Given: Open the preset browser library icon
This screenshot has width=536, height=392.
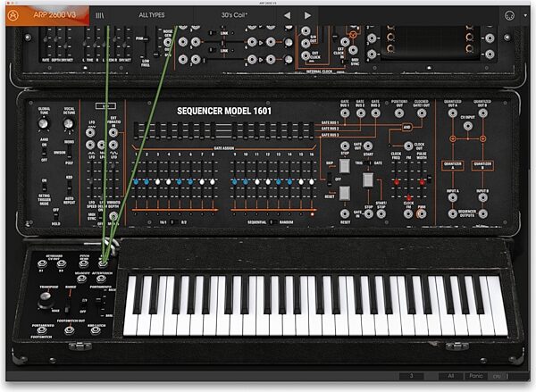Looking at the screenshot, I should [99, 15].
